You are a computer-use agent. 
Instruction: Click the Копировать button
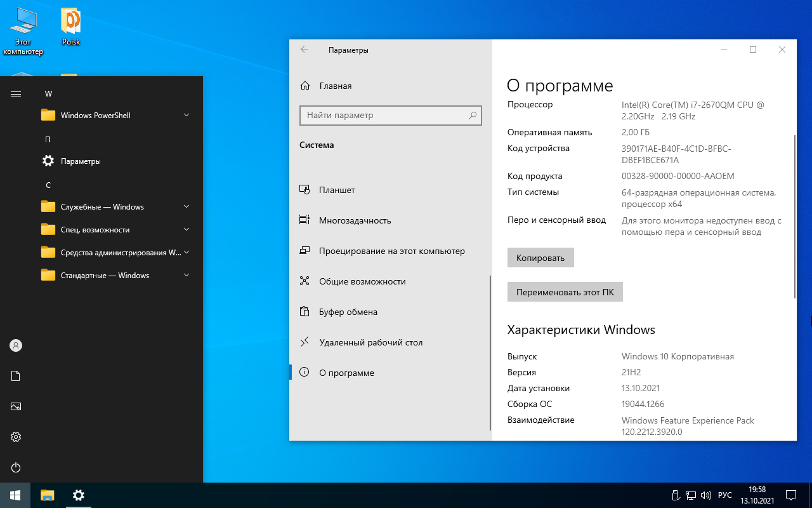540,258
